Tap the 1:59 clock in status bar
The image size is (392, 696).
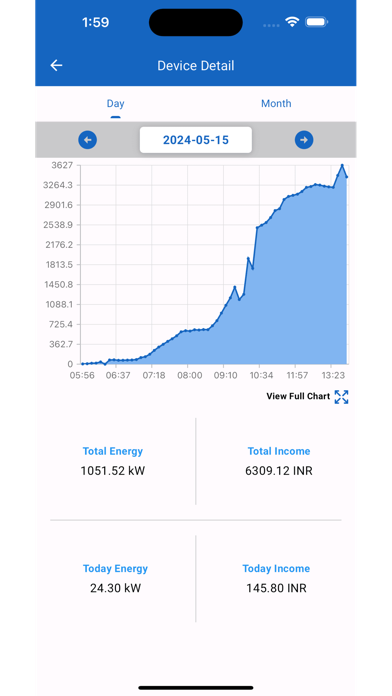pyautogui.click(x=95, y=22)
